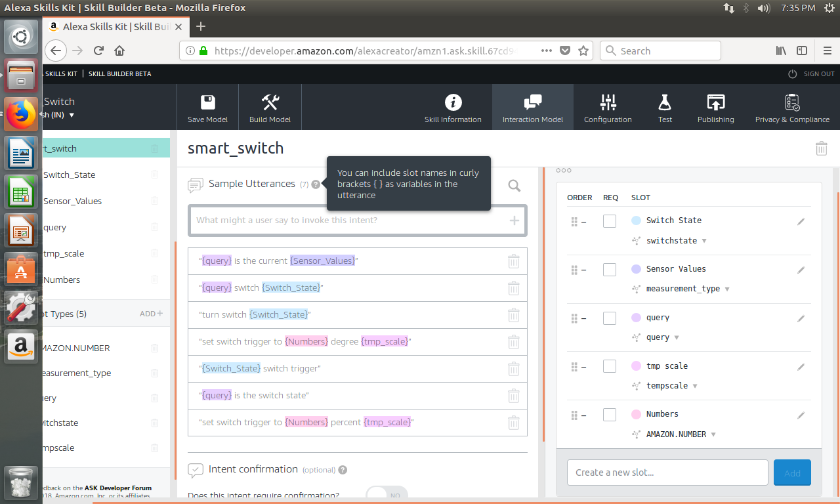The image size is (840, 504).
Task: Delete the "{query} is the current {Sensor_Values}" utterance
Action: 514,261
